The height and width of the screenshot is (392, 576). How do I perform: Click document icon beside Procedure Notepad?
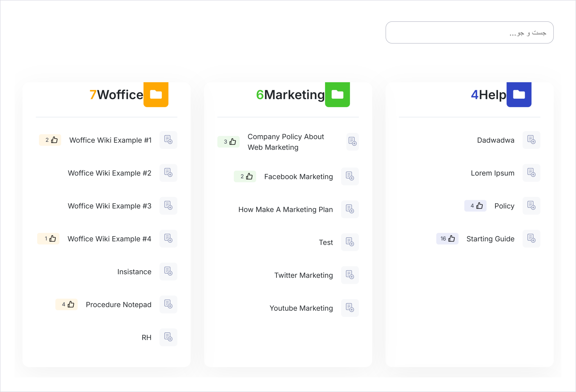pos(168,304)
